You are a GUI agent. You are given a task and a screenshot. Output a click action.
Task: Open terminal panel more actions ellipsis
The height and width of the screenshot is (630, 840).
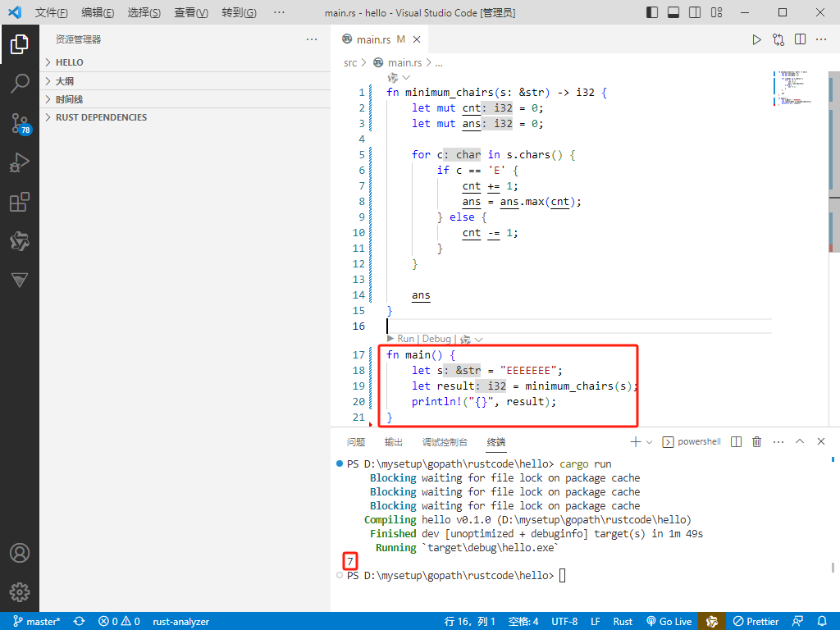778,442
